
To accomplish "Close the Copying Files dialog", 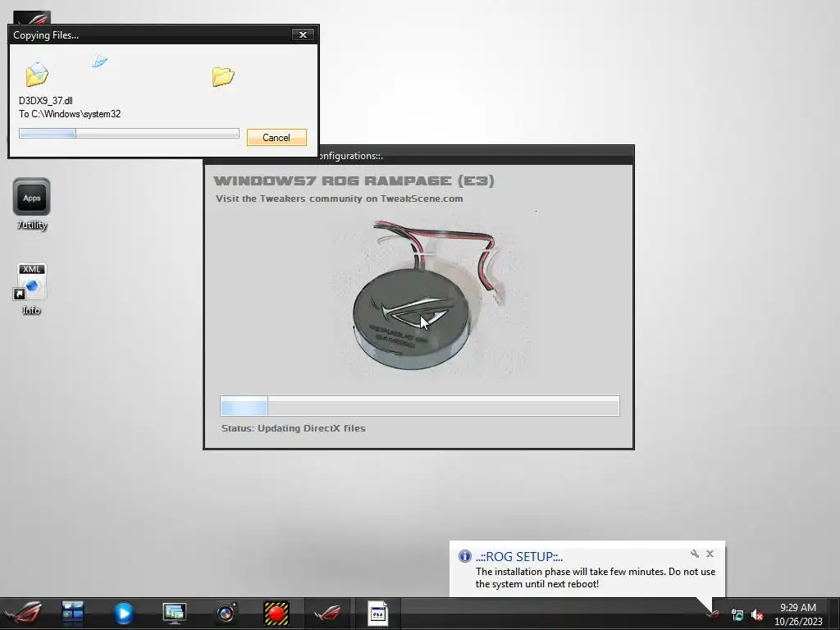I will [x=303, y=34].
